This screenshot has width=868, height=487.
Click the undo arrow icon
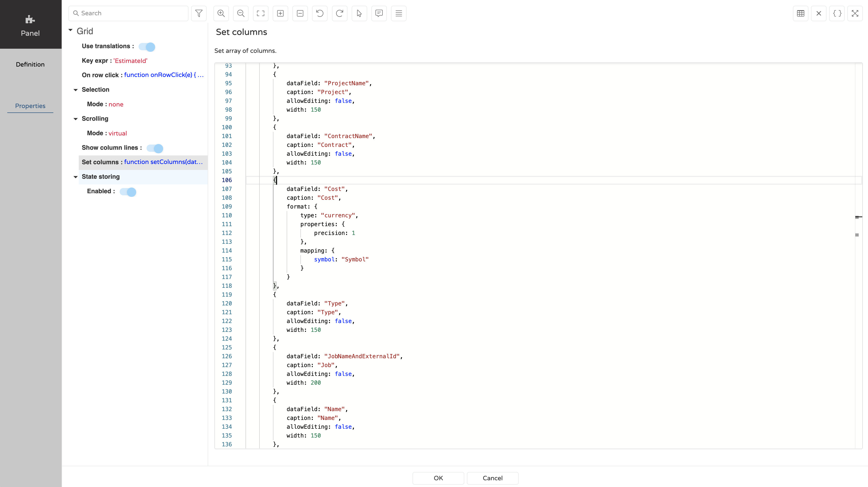[320, 13]
